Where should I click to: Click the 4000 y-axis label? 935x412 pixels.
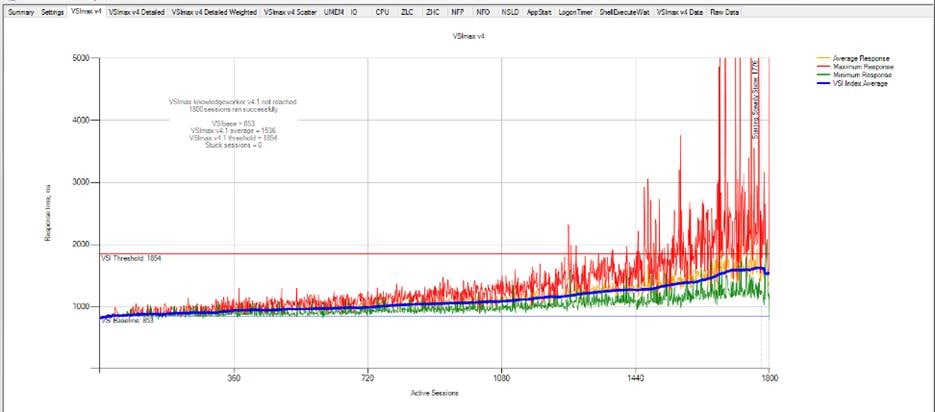coord(82,120)
